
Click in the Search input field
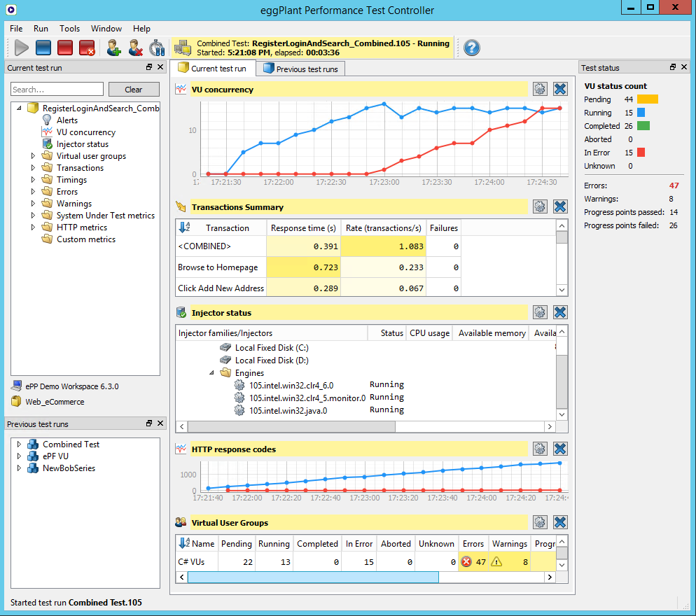tap(57, 90)
